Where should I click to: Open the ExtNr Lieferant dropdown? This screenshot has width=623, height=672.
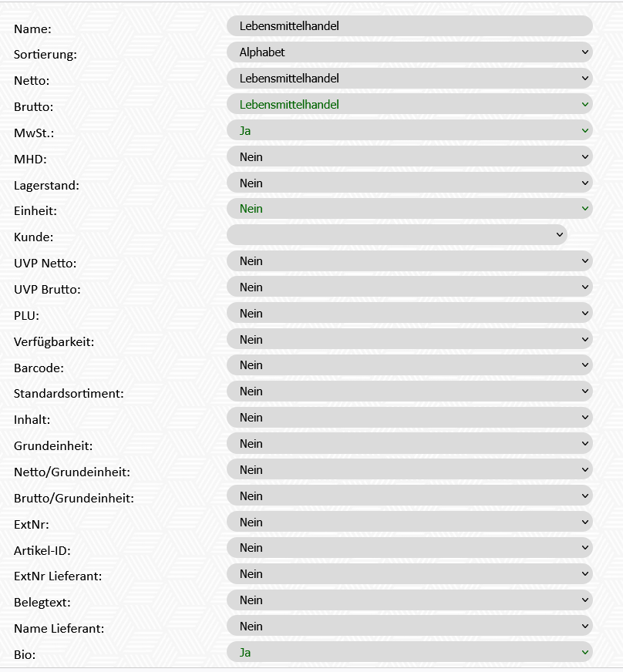coord(409,574)
